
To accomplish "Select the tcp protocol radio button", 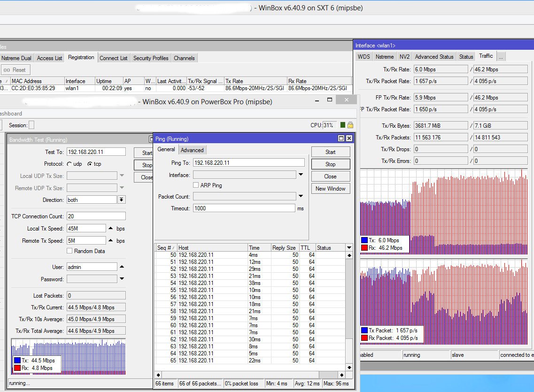I will [90, 164].
